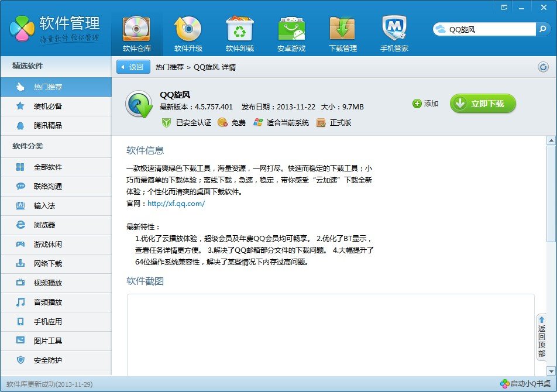Open the 软件卸载 uninstall tool
The width and height of the screenshot is (557, 392).
pyautogui.click(x=239, y=32)
